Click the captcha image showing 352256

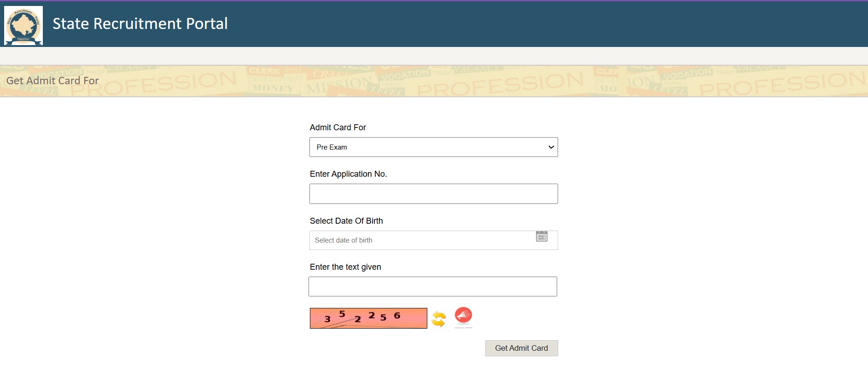pyautogui.click(x=368, y=318)
